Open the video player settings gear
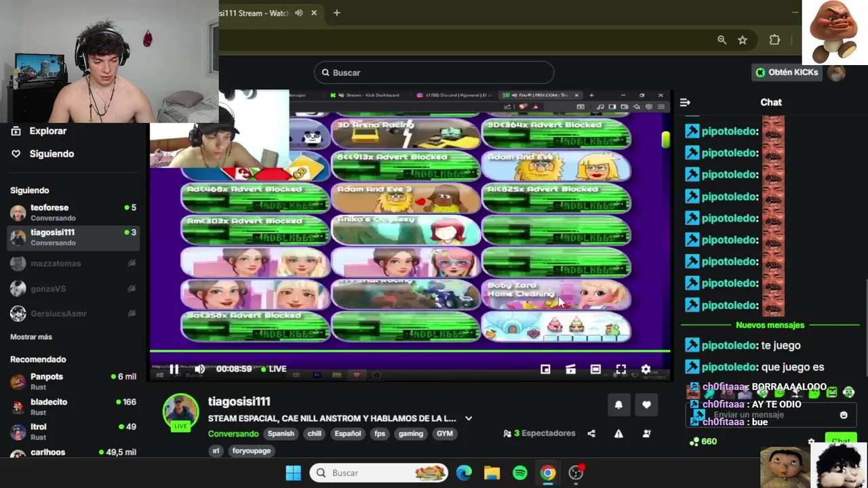 coord(646,369)
